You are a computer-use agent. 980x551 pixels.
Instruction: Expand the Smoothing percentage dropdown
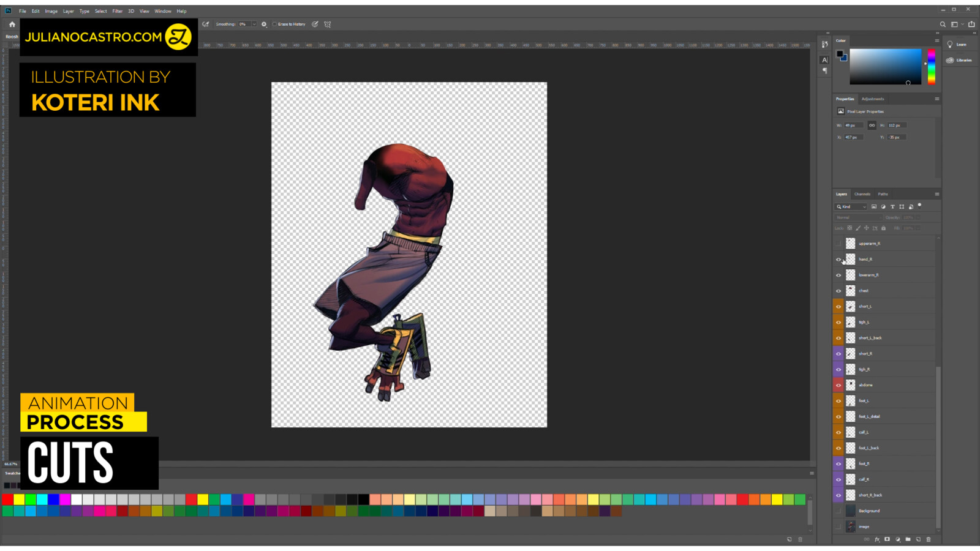point(254,24)
